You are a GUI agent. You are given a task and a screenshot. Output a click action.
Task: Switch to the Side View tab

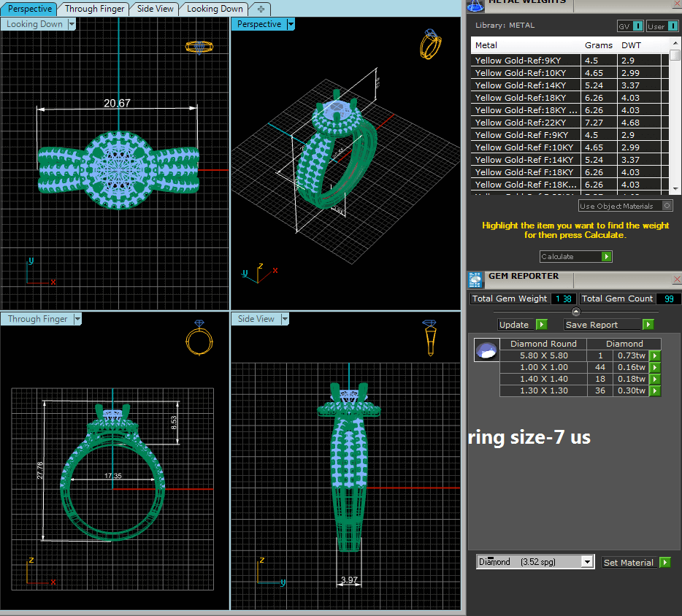pyautogui.click(x=156, y=9)
